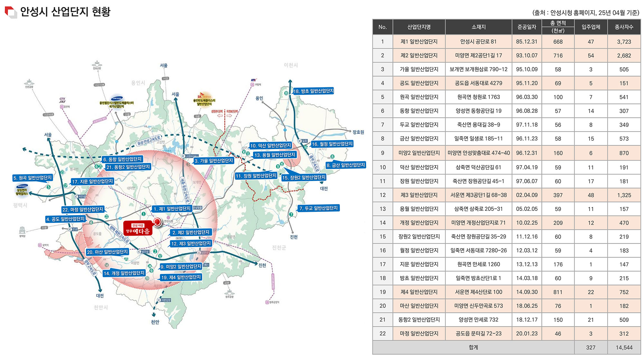Select table row for 제3 일반산업단지
Viewport: 644px width, 357px height.
(419, 195)
